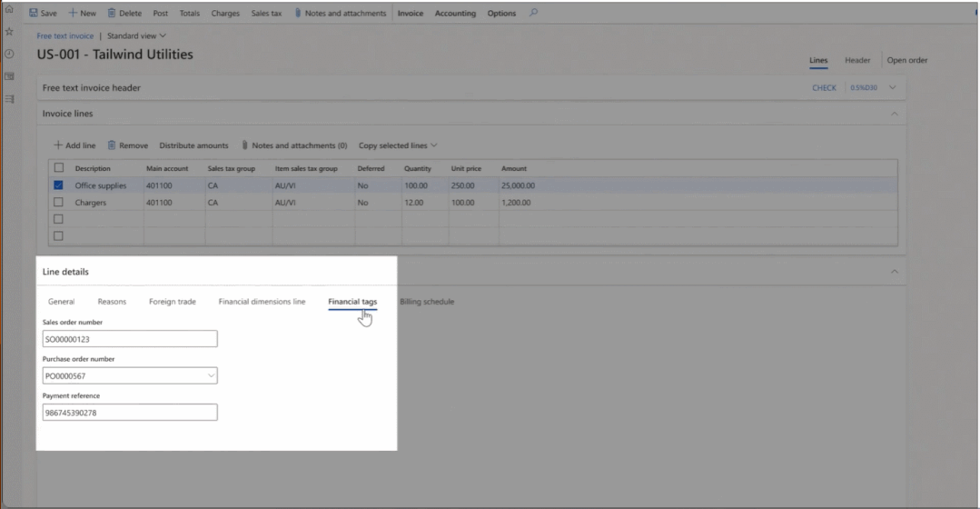
Task: Collapse the Line details section chevron
Action: point(895,272)
